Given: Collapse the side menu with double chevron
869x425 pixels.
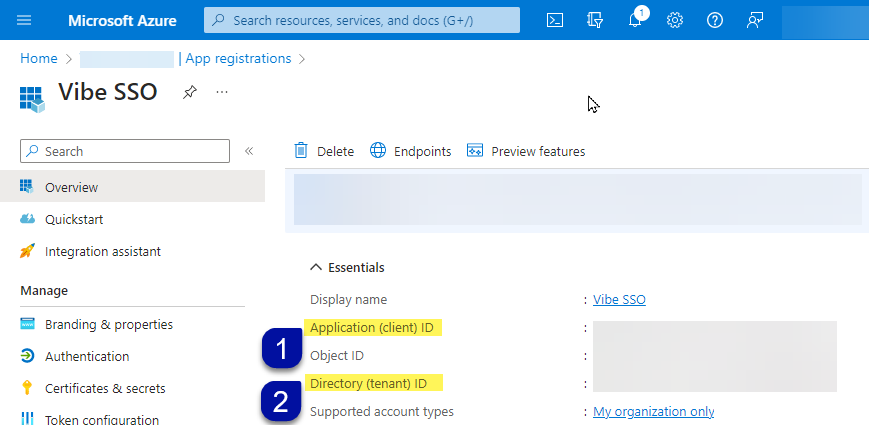Looking at the screenshot, I should [x=249, y=151].
